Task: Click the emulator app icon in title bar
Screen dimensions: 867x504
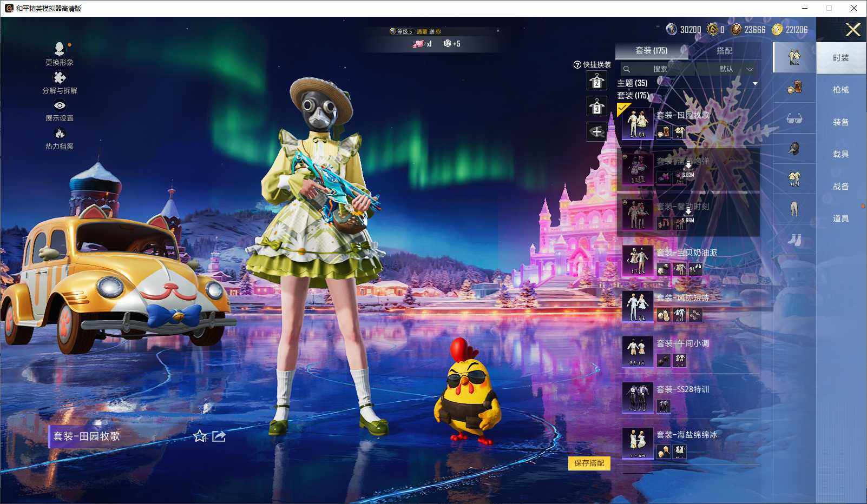Action: pos(9,8)
